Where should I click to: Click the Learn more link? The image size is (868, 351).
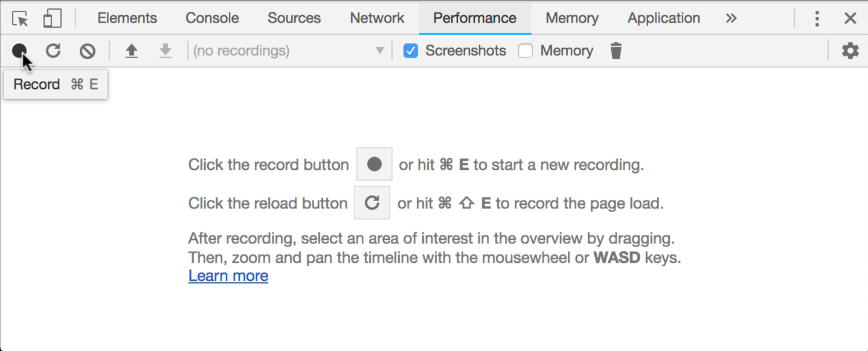pos(229,275)
